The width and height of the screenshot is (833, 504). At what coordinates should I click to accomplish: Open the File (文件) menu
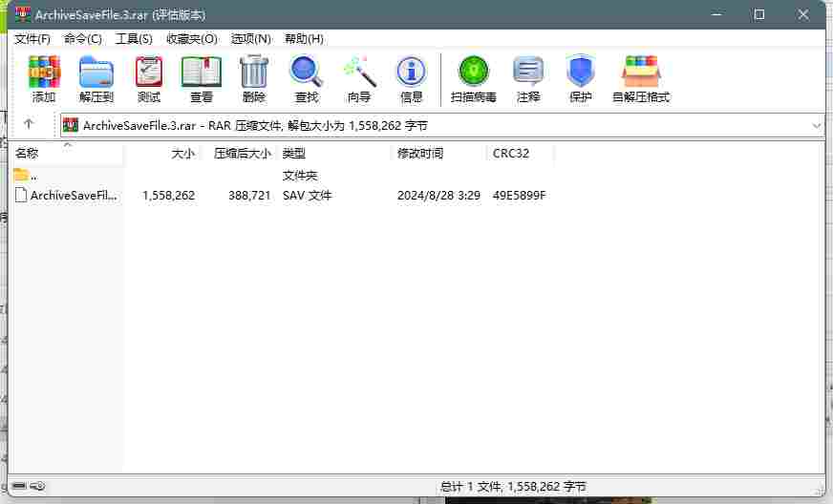click(32, 39)
